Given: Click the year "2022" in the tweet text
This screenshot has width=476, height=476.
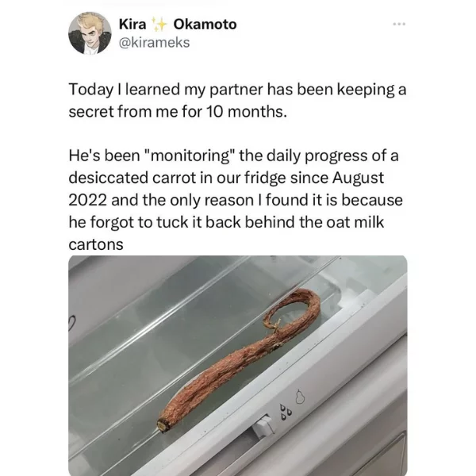Looking at the screenshot, I should click(x=88, y=201).
